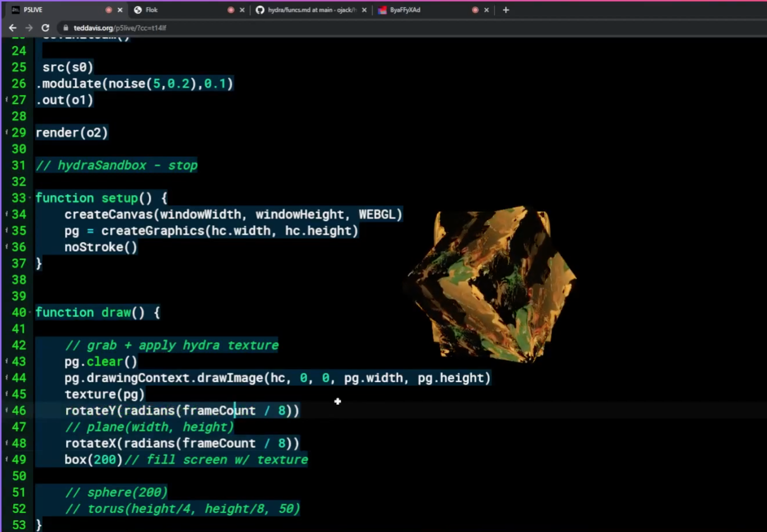Reload the current page

[x=45, y=28]
